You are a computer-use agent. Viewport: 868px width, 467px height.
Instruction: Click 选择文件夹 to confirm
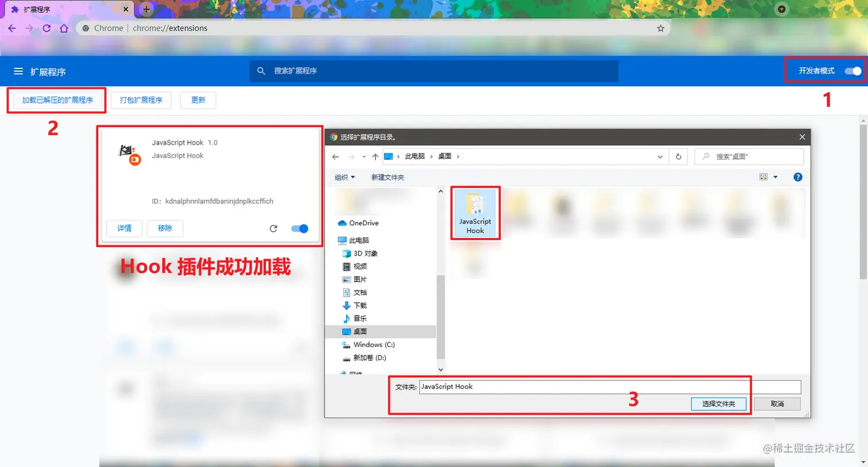coord(719,404)
